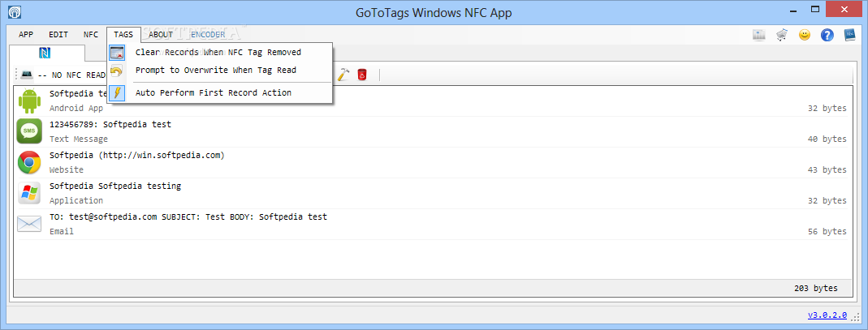Open the APP menu

click(x=26, y=34)
